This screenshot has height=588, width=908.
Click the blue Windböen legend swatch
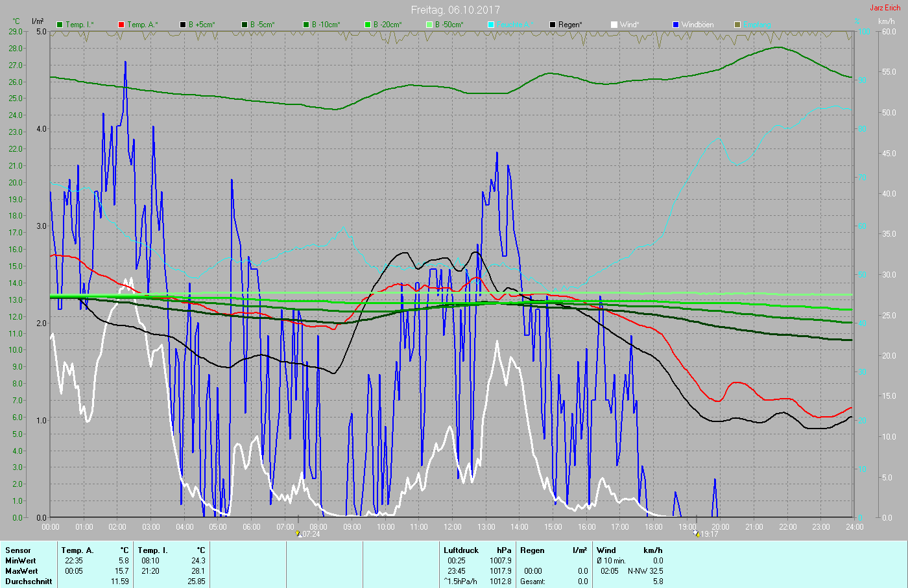676,25
